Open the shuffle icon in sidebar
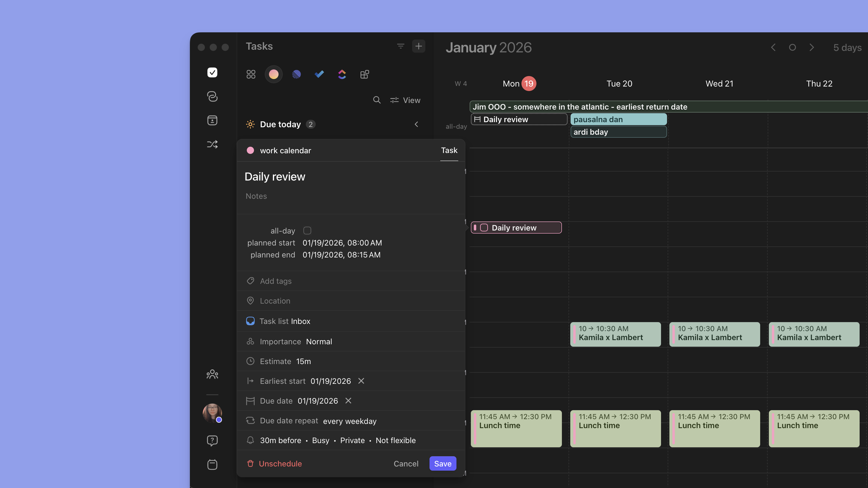Viewport: 868px width, 488px height. click(x=212, y=145)
